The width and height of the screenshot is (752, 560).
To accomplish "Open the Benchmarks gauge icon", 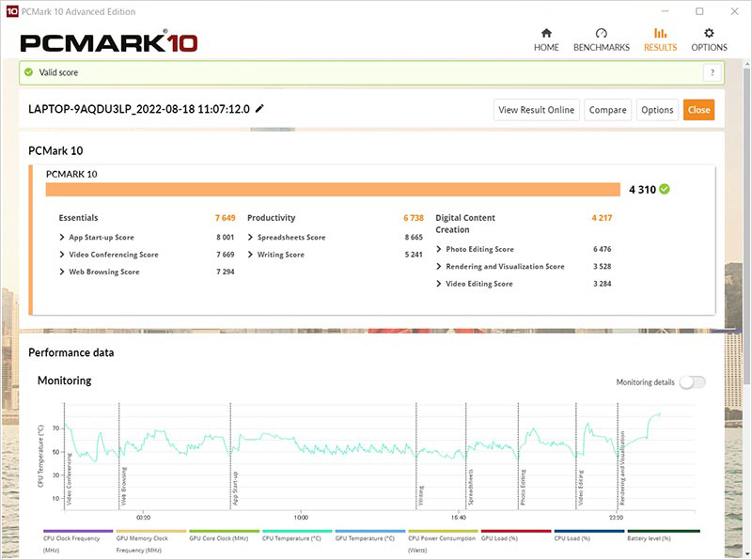I will point(601,34).
